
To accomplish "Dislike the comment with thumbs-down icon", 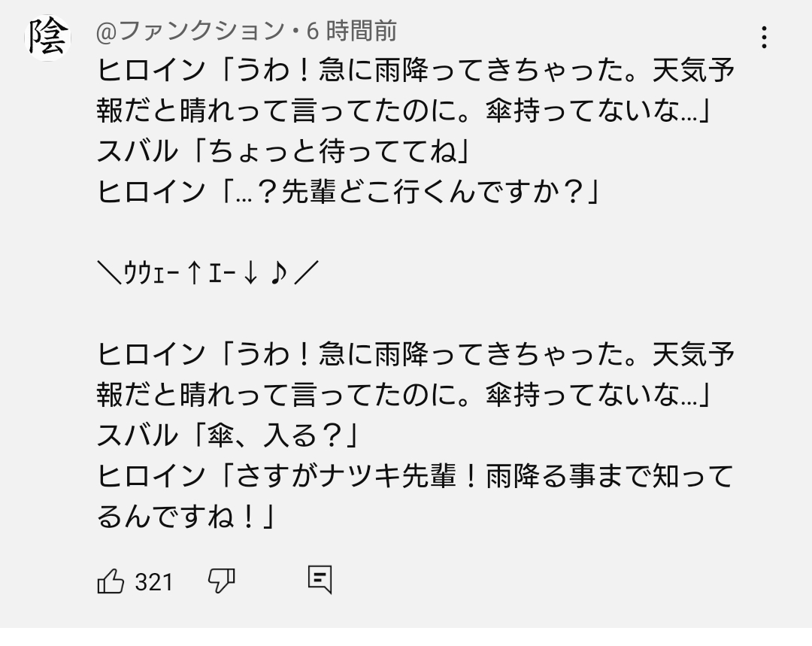I will (x=221, y=581).
